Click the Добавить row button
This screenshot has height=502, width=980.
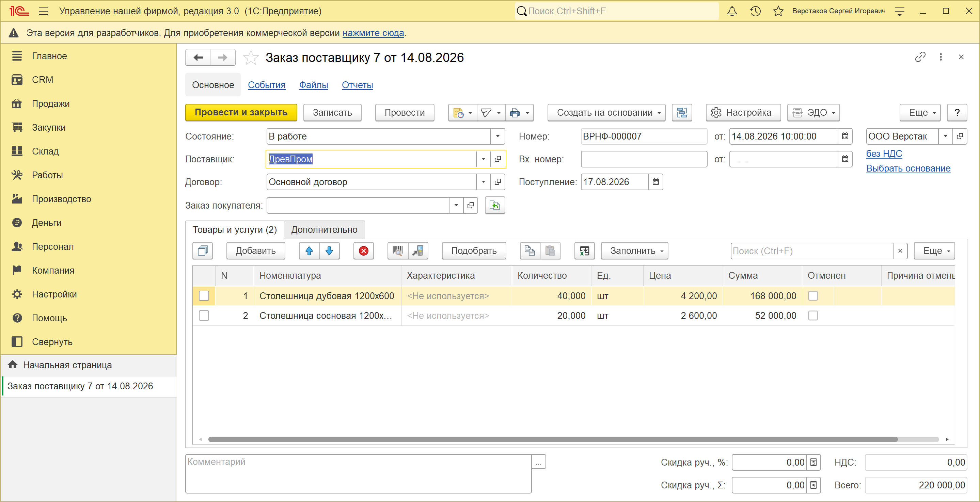(256, 250)
